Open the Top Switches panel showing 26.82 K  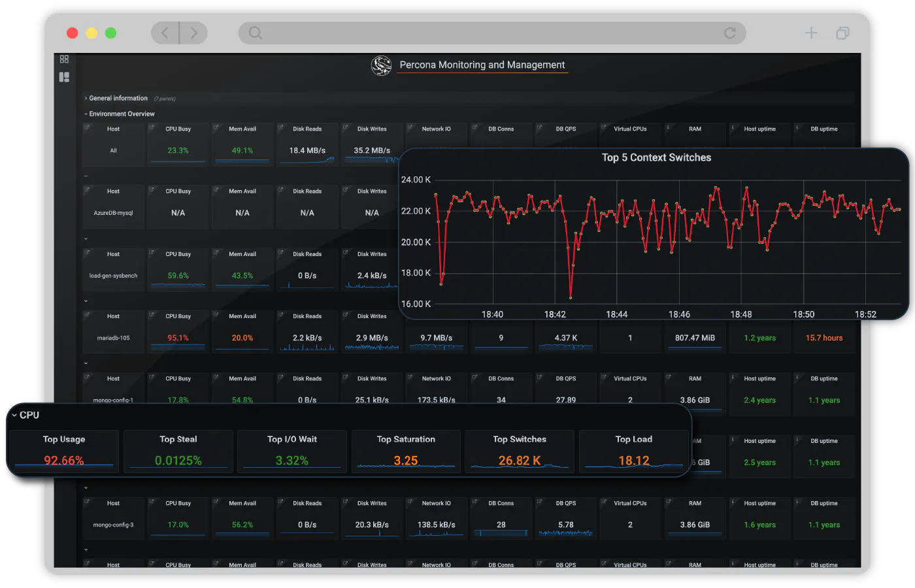pos(520,451)
